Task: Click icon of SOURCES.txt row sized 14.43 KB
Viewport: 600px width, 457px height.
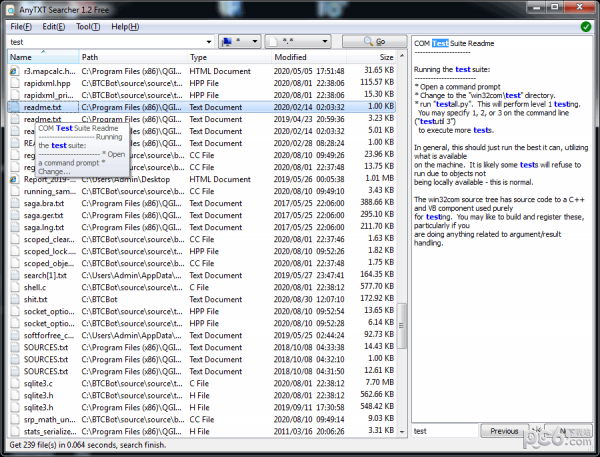Action: (x=15, y=347)
